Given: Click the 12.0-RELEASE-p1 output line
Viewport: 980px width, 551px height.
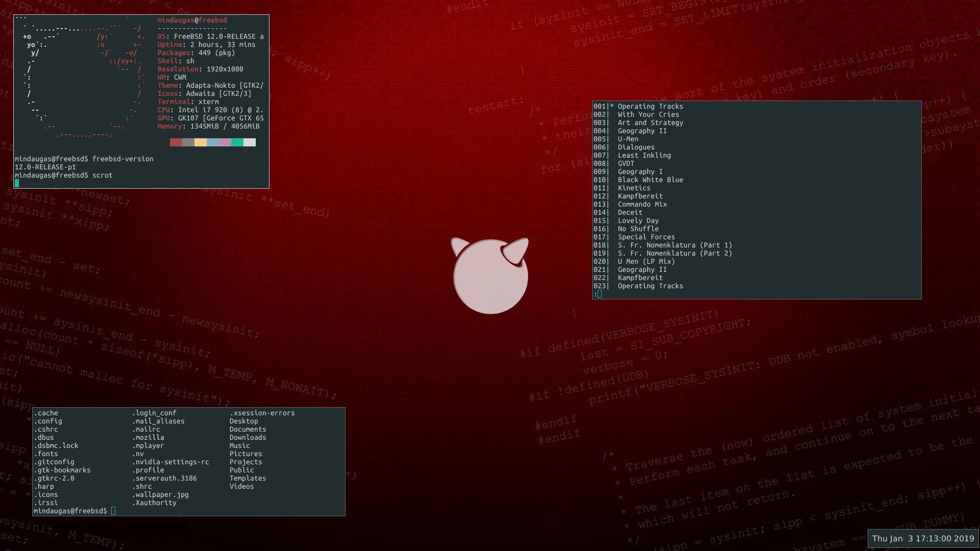Looking at the screenshot, I should 45,167.
